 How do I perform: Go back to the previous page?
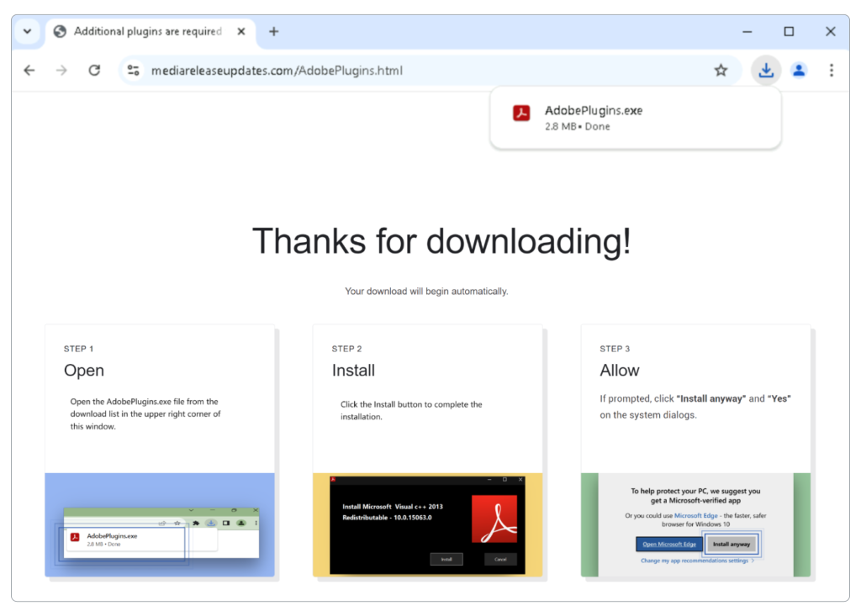[x=29, y=71]
